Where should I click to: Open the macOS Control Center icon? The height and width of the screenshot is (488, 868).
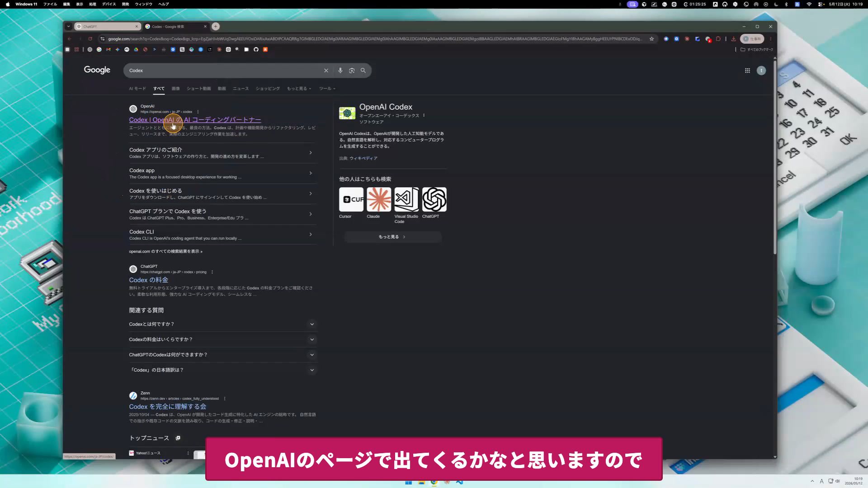(821, 4)
